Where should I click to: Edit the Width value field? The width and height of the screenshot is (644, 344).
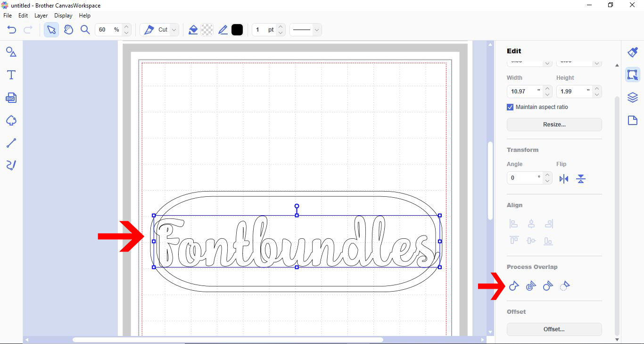[525, 91]
